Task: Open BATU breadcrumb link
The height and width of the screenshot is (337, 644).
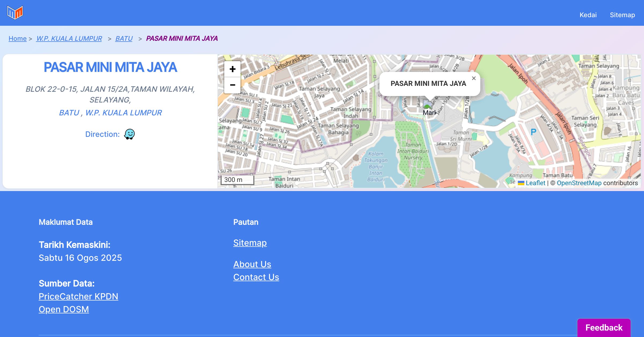Action: pyautogui.click(x=124, y=39)
